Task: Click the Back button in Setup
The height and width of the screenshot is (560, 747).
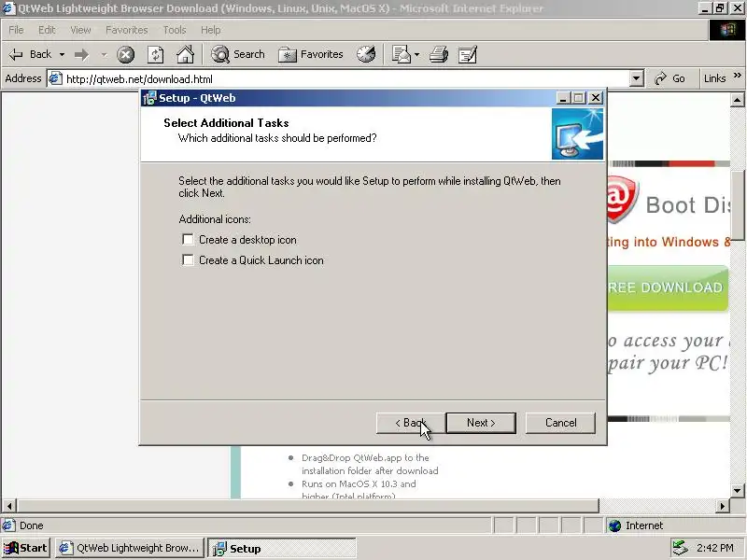Action: pos(410,423)
